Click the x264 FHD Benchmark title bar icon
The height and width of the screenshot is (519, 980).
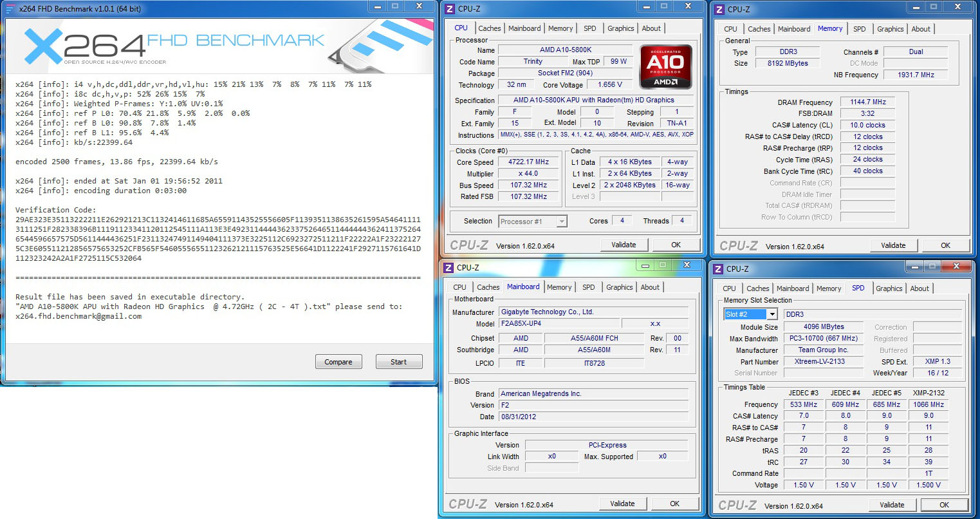pos(10,9)
